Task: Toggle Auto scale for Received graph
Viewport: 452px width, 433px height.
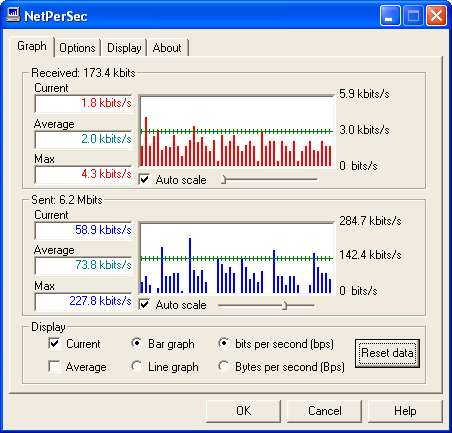Action: (x=144, y=180)
